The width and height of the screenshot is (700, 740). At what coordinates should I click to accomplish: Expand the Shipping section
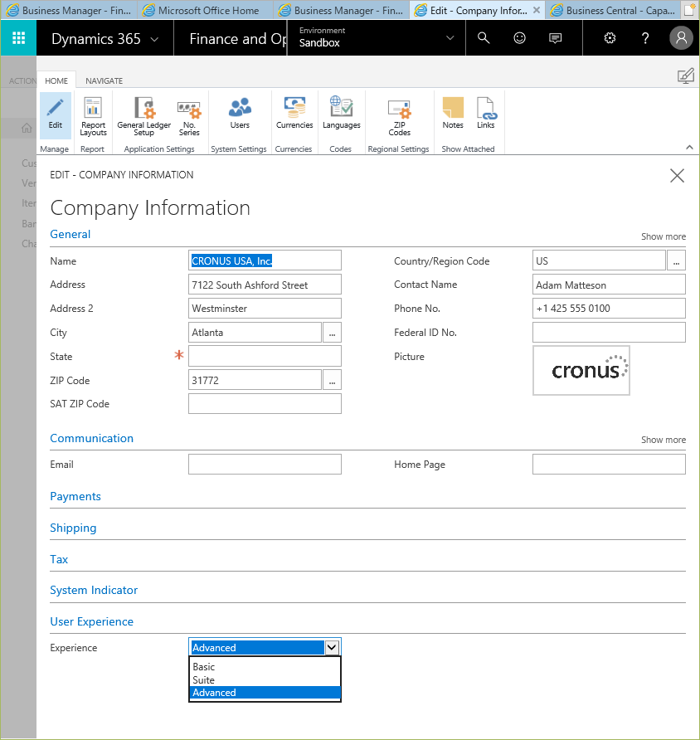coord(73,528)
